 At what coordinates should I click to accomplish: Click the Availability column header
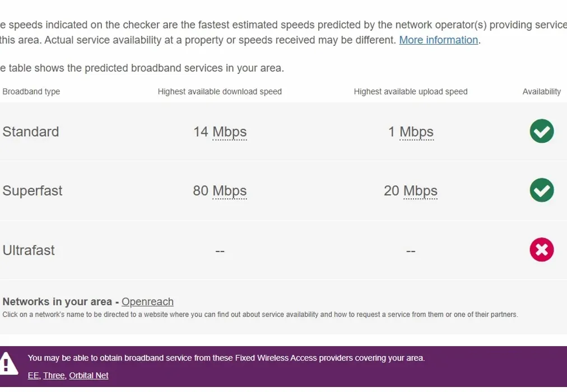(542, 91)
